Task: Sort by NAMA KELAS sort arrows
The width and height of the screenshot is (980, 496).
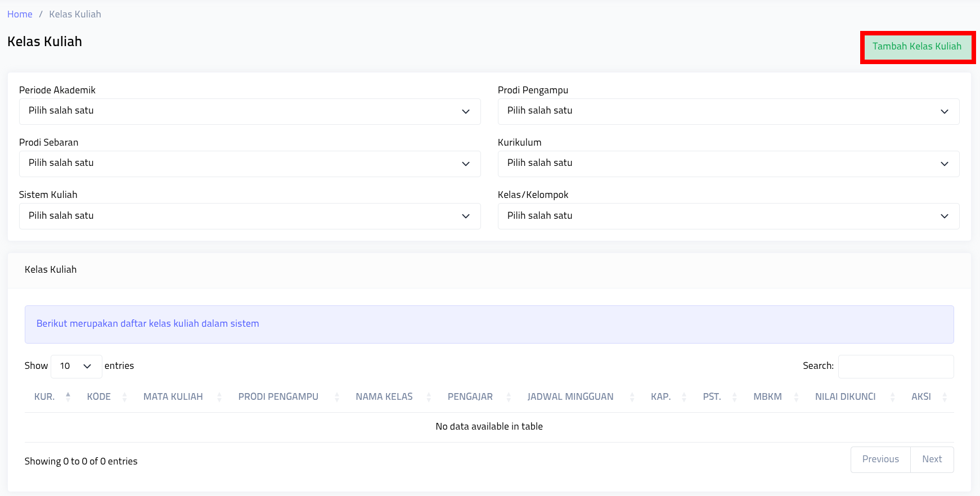Action: coord(429,397)
